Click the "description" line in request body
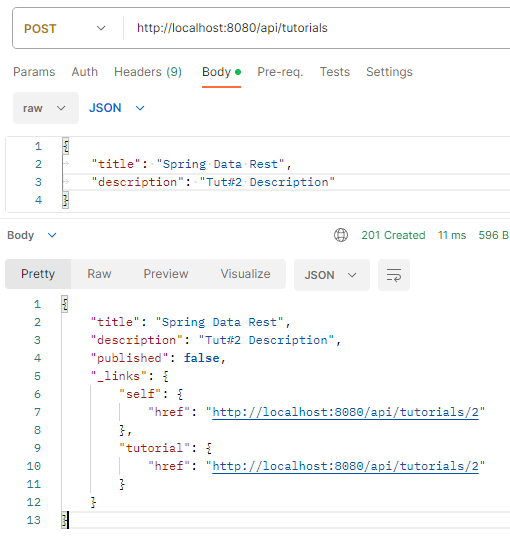The image size is (510, 540). (213, 182)
